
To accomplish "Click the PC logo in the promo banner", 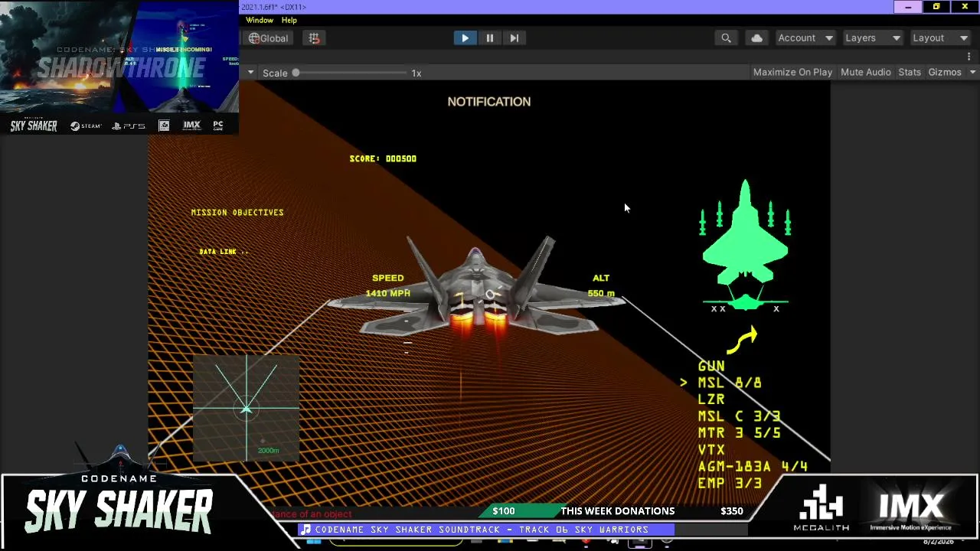I will pyautogui.click(x=218, y=126).
